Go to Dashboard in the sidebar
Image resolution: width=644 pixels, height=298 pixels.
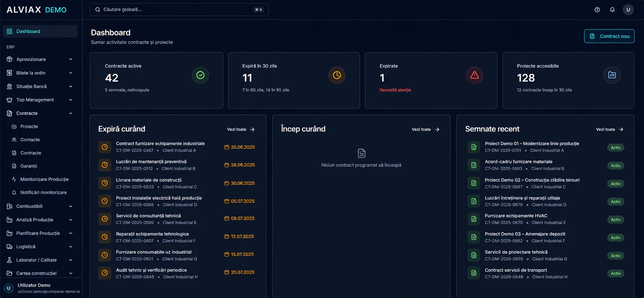(40, 31)
